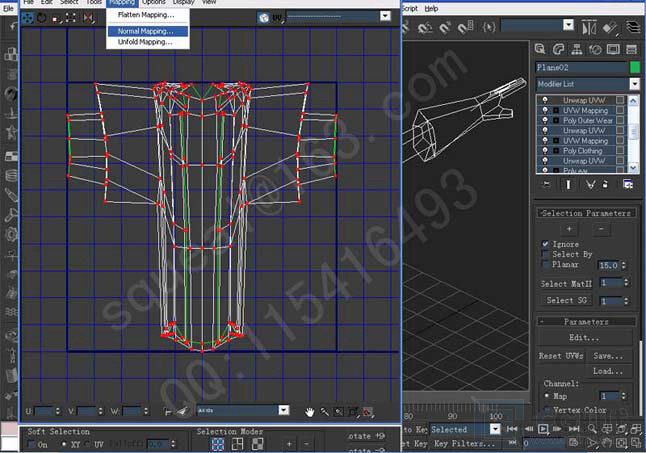Open the Modify command panel tab
The height and width of the screenshot is (453, 646).
pos(558,49)
